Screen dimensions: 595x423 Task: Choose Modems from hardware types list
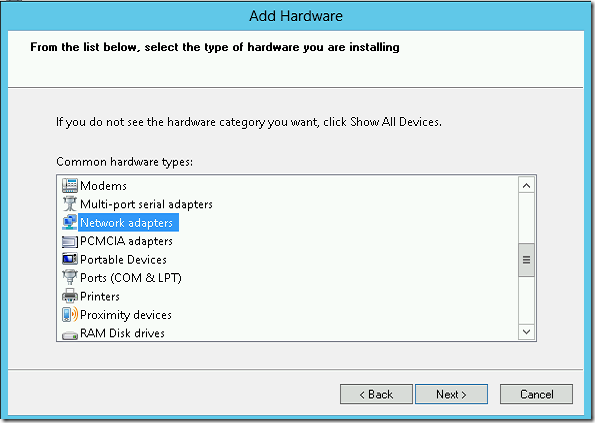click(x=104, y=186)
